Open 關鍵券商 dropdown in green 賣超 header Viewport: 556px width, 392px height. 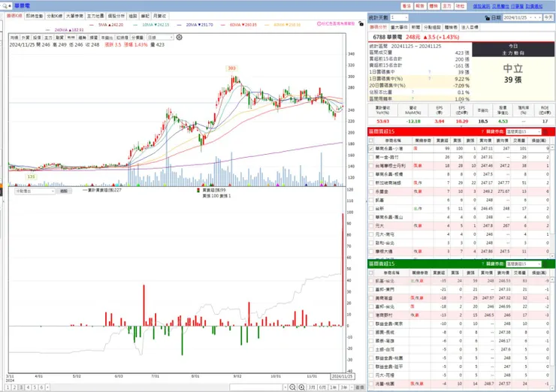point(524,264)
